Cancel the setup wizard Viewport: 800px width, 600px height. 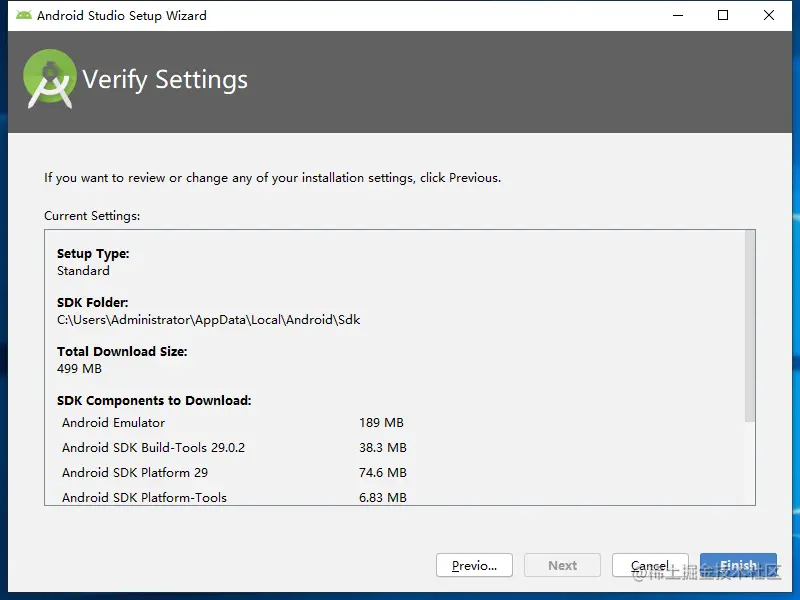point(650,565)
